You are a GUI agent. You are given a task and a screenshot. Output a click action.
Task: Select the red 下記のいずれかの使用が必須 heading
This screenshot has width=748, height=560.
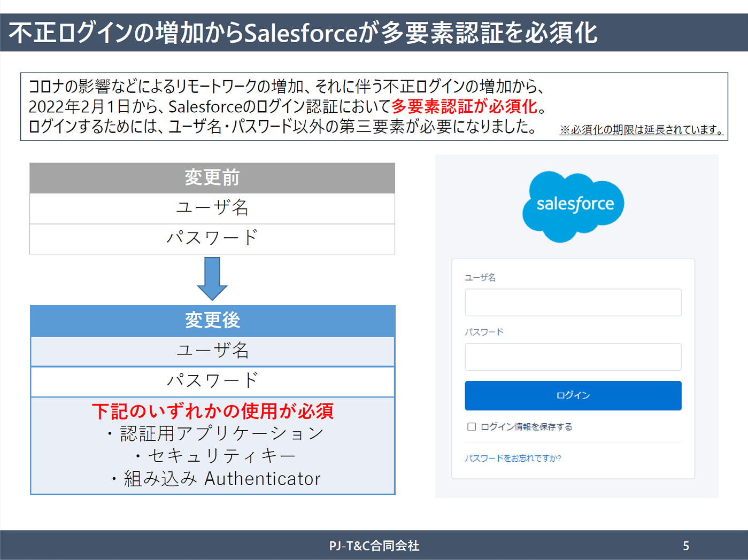point(212,411)
